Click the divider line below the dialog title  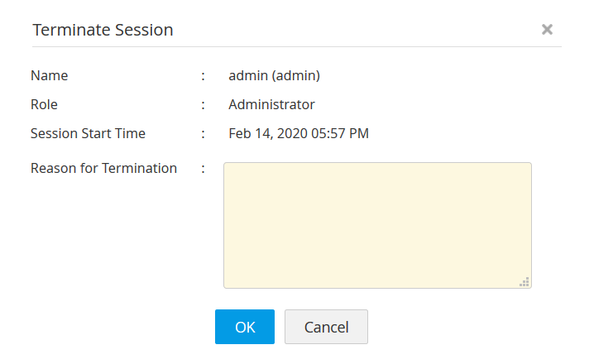297,47
